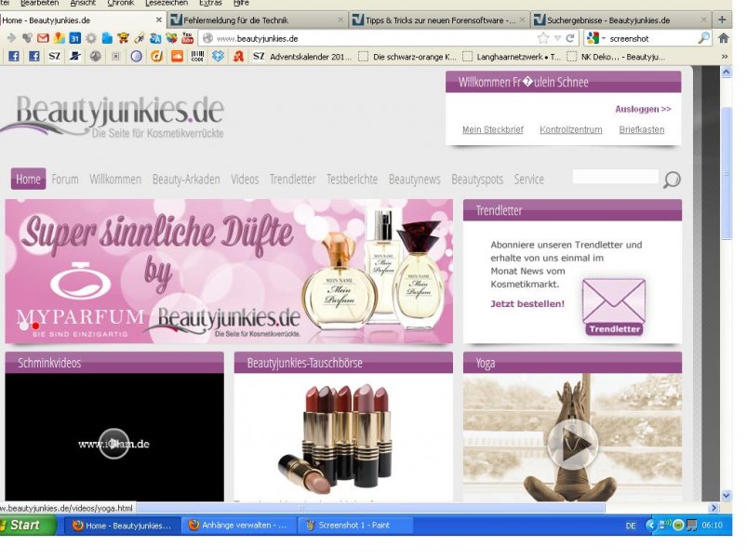Play the Schminkvideos video
Screen dimensions: 747x560
point(113,444)
